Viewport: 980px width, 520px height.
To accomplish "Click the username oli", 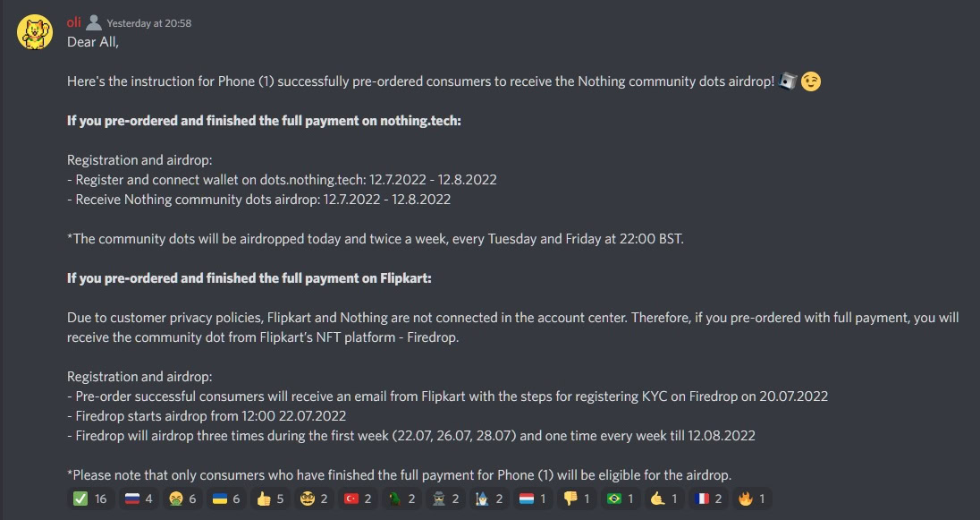I will [74, 22].
